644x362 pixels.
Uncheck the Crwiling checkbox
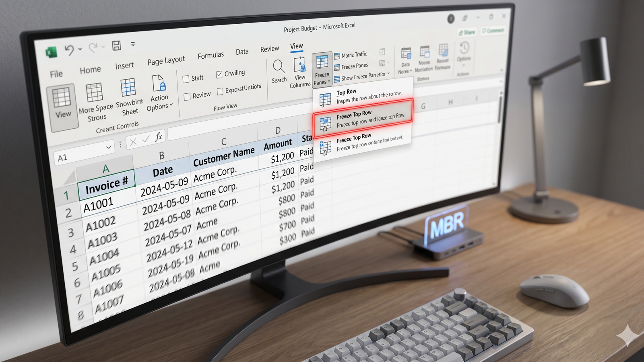[x=219, y=74]
